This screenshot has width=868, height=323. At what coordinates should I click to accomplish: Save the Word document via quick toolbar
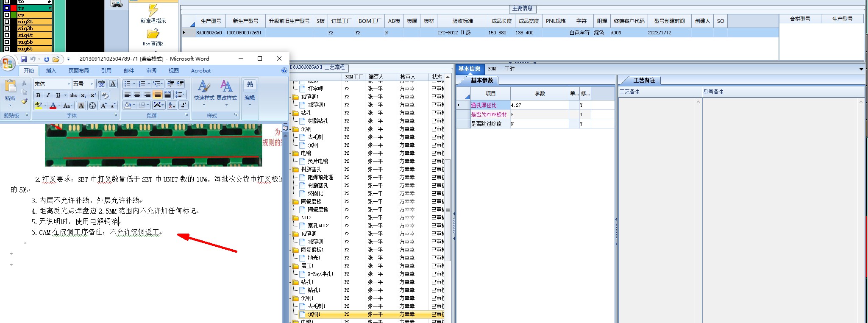coord(24,59)
